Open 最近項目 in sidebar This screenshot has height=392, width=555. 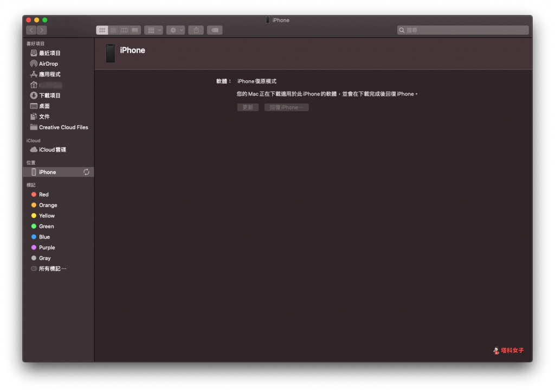pos(59,53)
